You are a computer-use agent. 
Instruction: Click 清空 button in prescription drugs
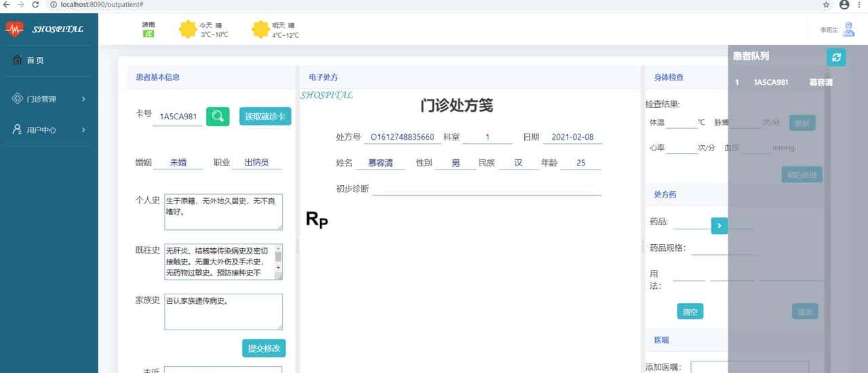pos(690,312)
